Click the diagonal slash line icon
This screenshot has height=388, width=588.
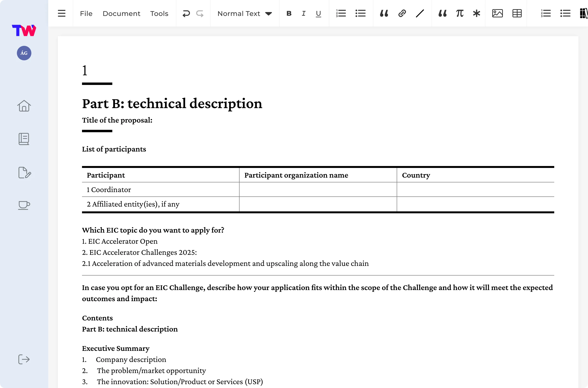(x=420, y=13)
